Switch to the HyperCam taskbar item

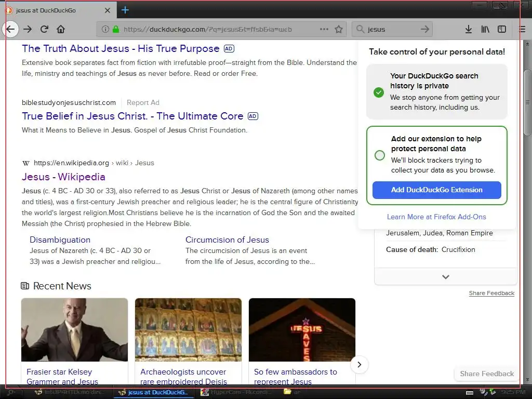click(x=236, y=392)
